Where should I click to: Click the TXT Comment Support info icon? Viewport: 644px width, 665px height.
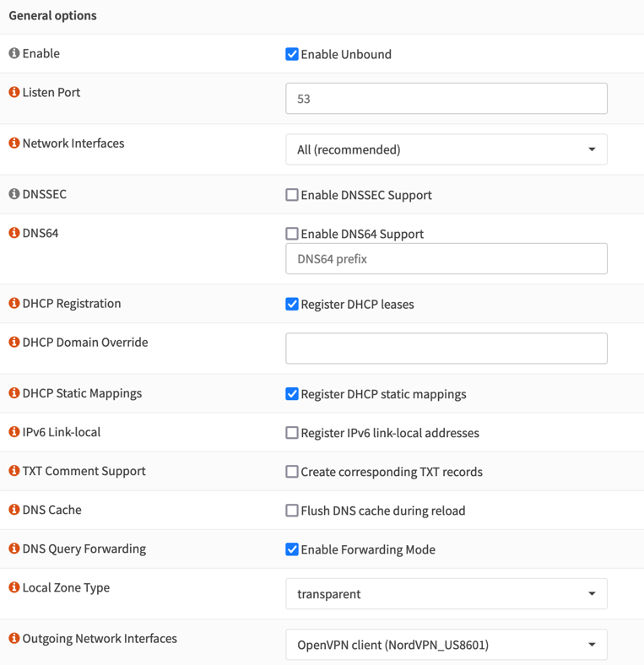14,471
